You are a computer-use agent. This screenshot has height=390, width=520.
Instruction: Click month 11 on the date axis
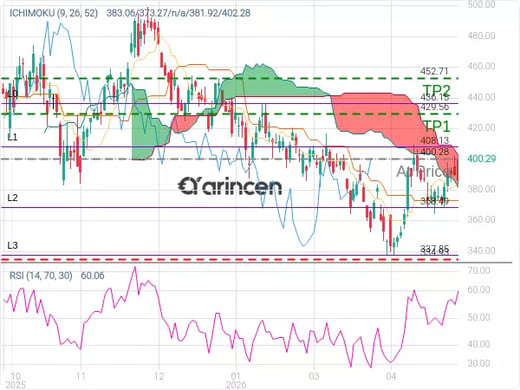coord(81,376)
